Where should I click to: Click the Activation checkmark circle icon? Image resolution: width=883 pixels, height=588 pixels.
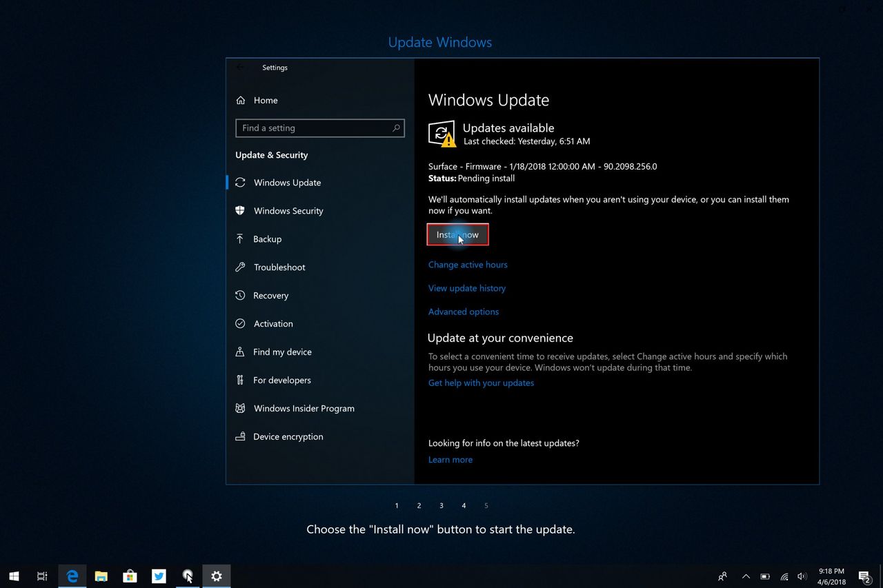tap(240, 323)
